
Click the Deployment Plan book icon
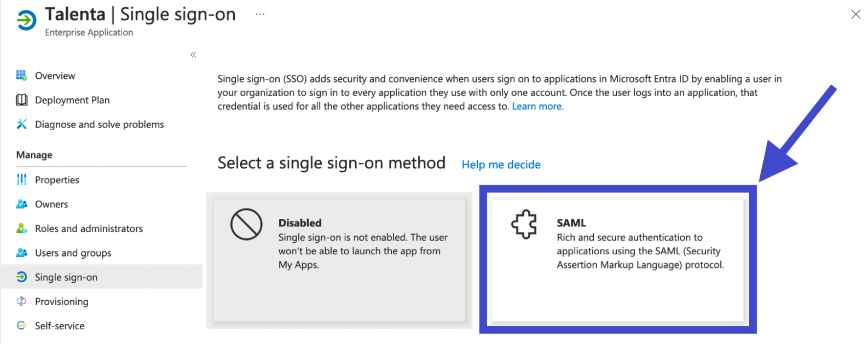[21, 100]
